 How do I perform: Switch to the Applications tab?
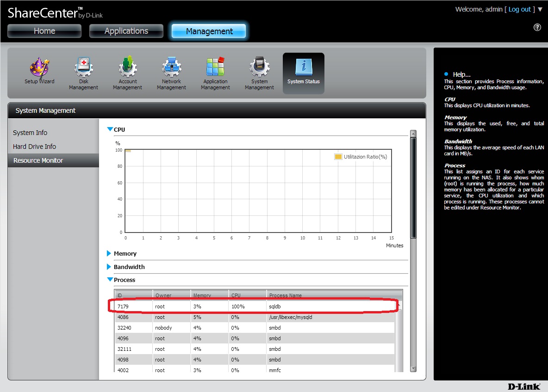(126, 31)
